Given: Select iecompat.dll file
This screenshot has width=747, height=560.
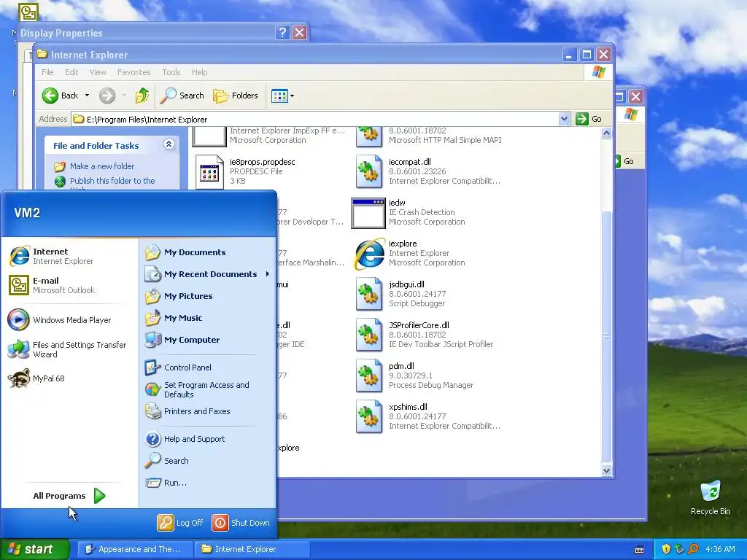Looking at the screenshot, I should coord(427,171).
